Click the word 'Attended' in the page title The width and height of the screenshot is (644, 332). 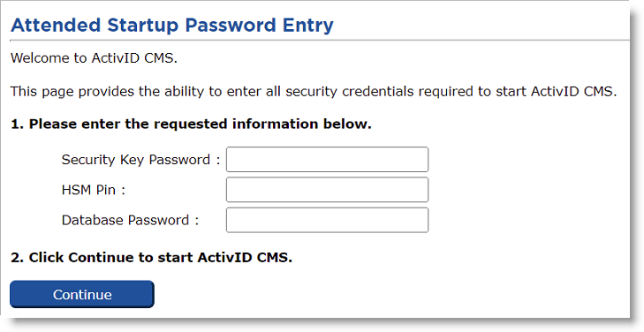[x=56, y=25]
